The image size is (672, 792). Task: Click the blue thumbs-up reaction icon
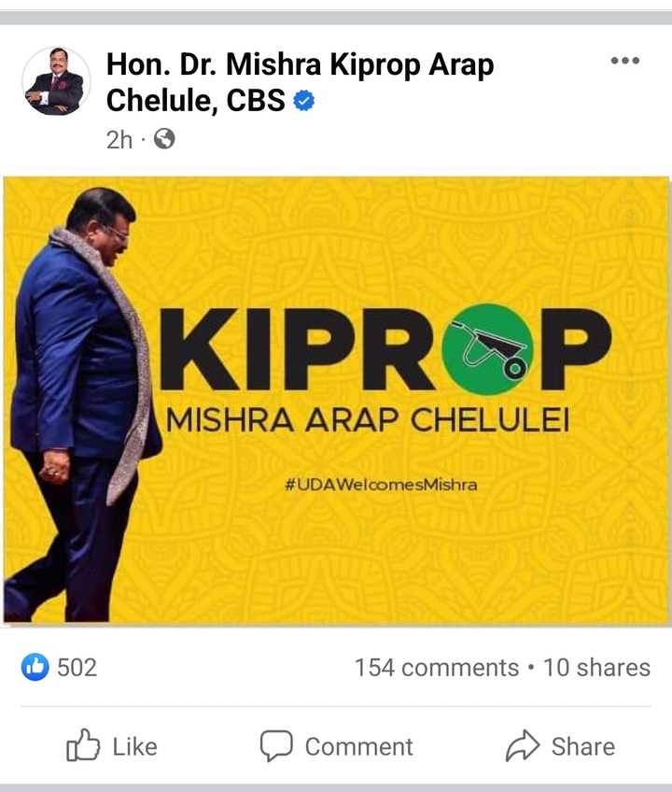(35, 667)
